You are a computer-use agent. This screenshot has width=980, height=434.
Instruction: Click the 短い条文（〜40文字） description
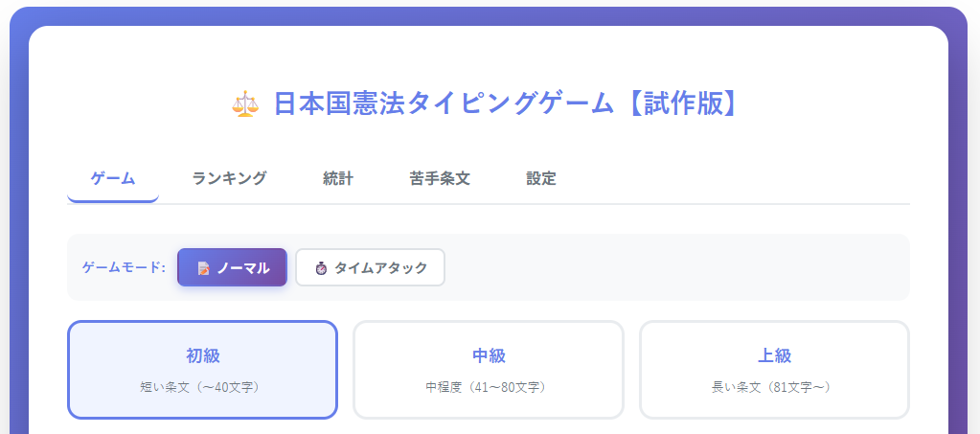click(202, 388)
